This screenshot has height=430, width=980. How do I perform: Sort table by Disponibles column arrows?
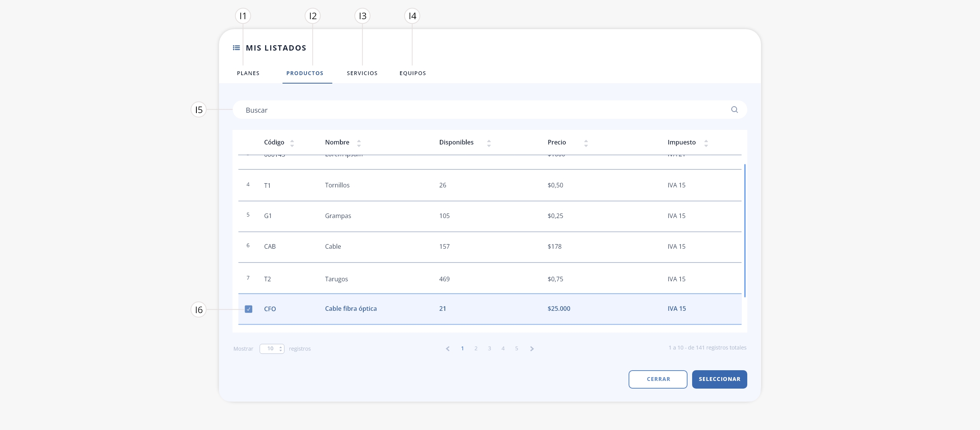(x=489, y=143)
